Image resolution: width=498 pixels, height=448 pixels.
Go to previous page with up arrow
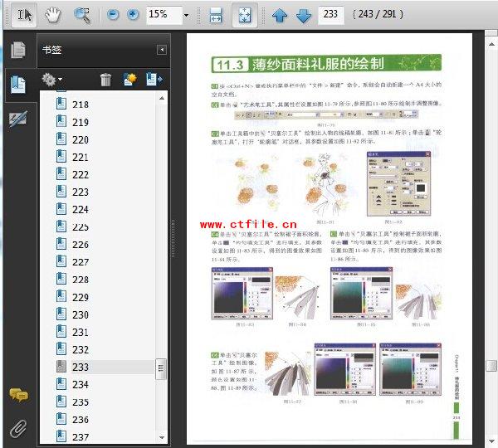point(280,15)
